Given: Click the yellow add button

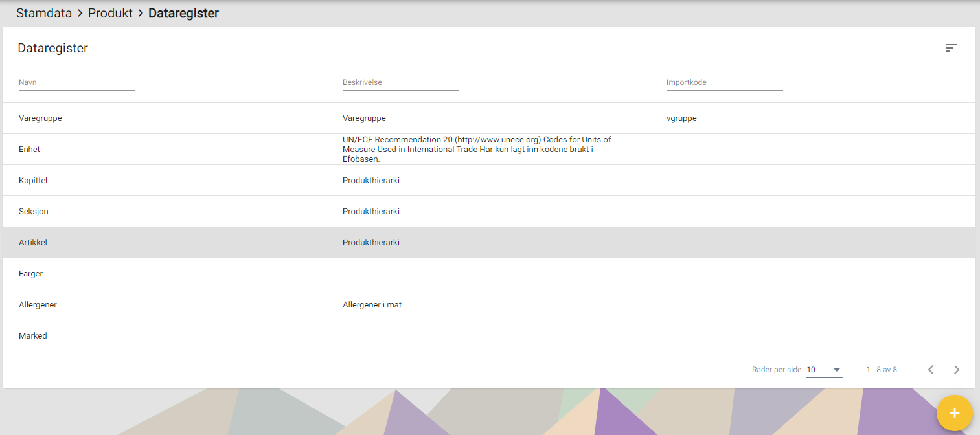Looking at the screenshot, I should 954,413.
